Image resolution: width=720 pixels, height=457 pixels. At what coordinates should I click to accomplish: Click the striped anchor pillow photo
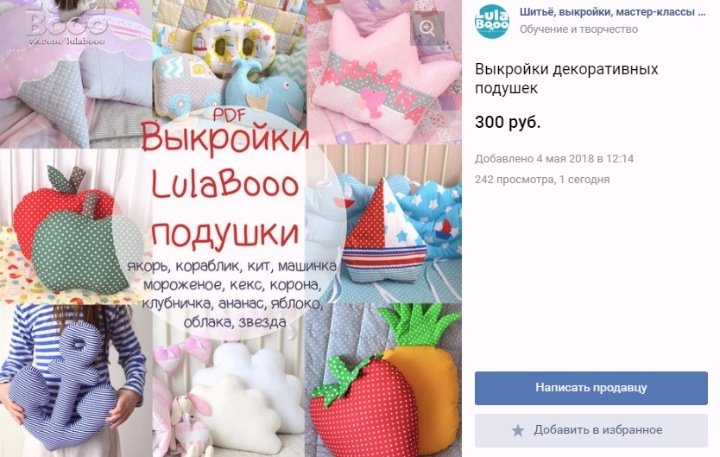(x=76, y=380)
